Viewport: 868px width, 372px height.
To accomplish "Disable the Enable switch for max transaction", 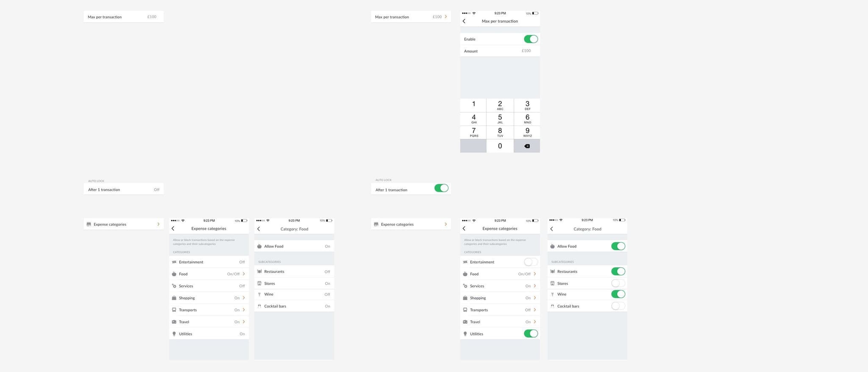I will click(x=531, y=39).
